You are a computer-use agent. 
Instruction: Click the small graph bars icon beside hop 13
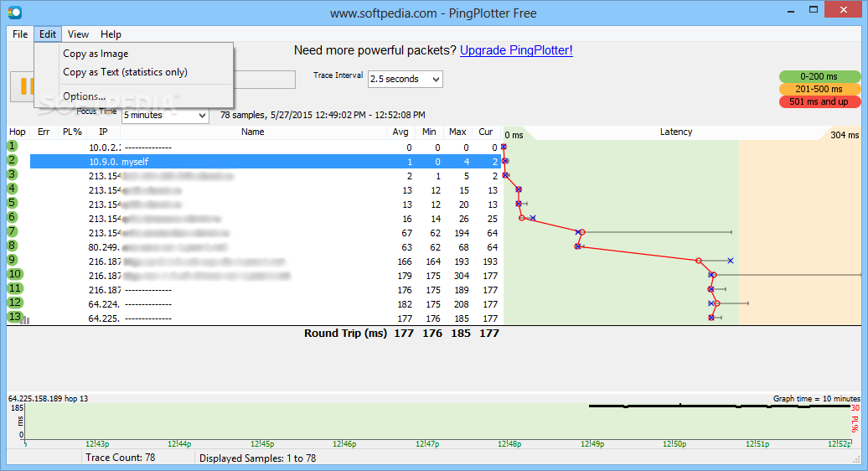click(x=25, y=320)
